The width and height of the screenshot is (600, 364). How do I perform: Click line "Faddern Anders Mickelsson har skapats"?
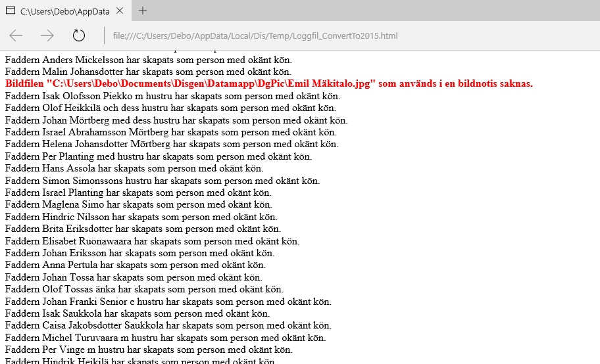click(149, 60)
